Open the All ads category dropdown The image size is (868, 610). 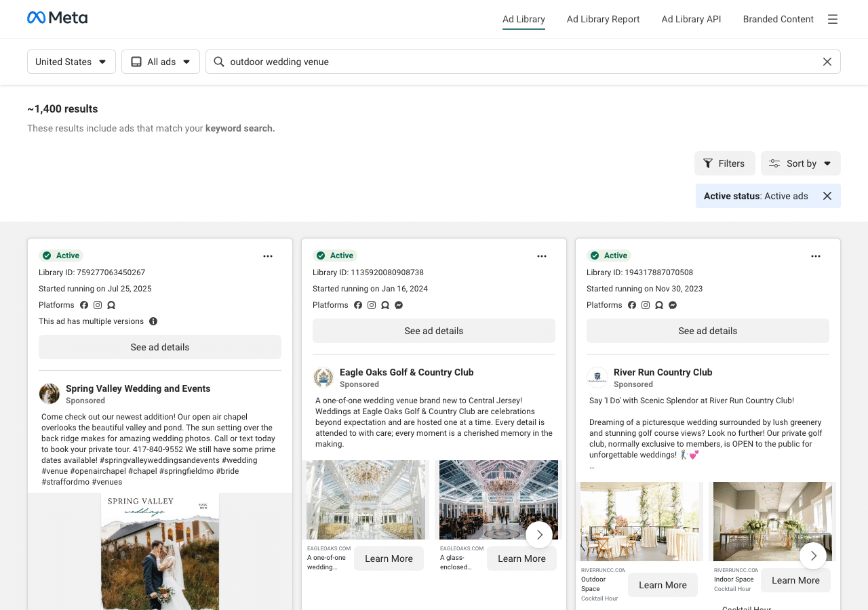click(x=161, y=62)
